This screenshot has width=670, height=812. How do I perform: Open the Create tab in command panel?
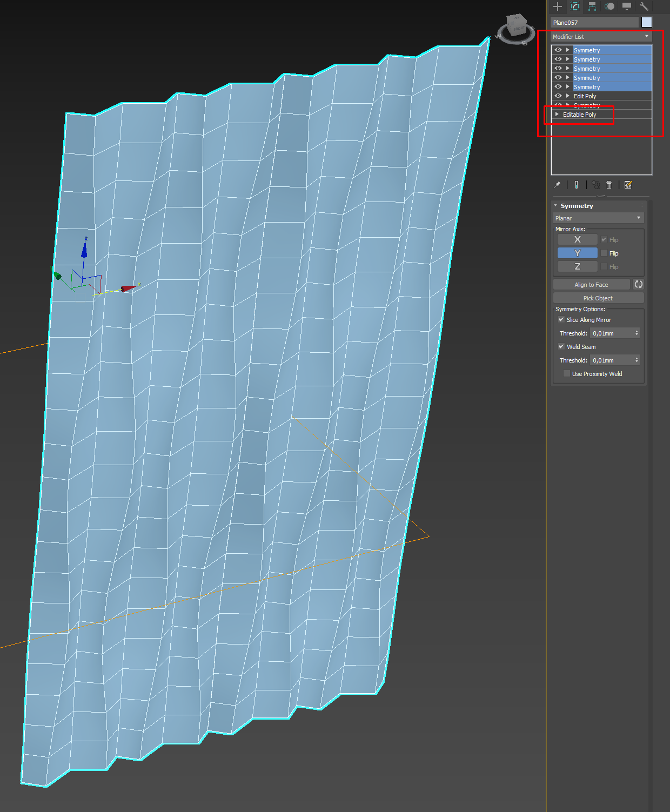(558, 6)
